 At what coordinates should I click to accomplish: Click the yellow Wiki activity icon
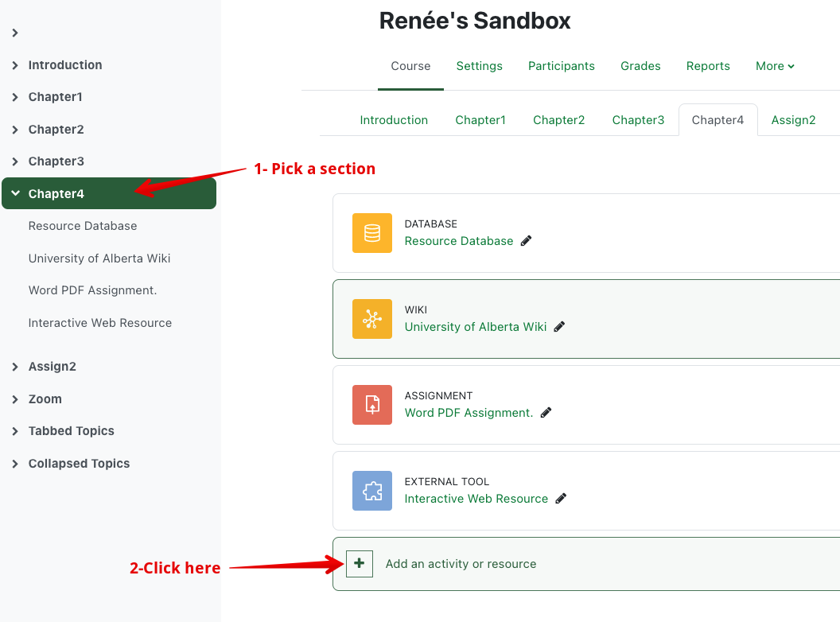point(371,319)
